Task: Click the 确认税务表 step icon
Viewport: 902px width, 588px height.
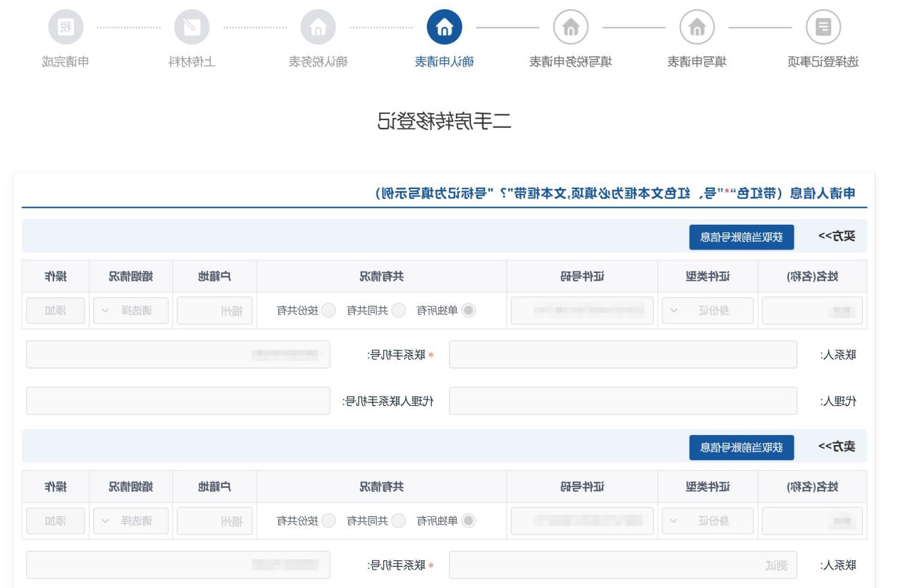Action: (x=318, y=28)
